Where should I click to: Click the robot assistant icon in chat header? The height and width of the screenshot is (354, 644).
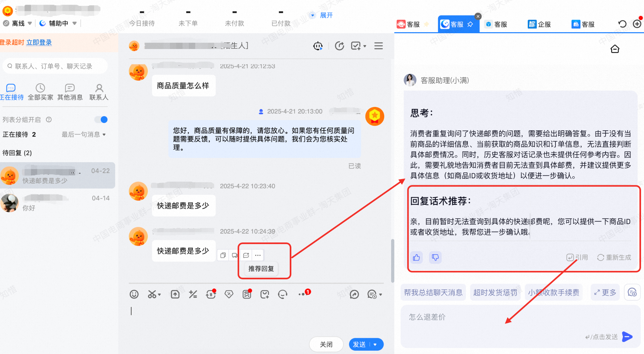318,46
